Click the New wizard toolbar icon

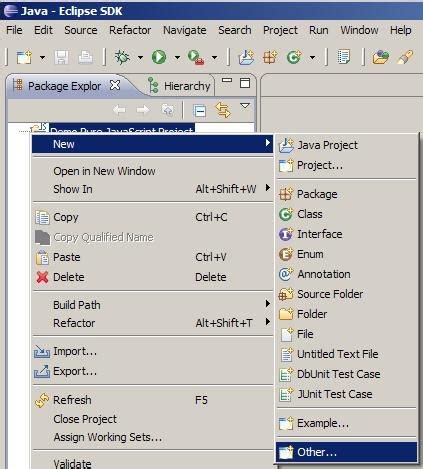pos(24,57)
